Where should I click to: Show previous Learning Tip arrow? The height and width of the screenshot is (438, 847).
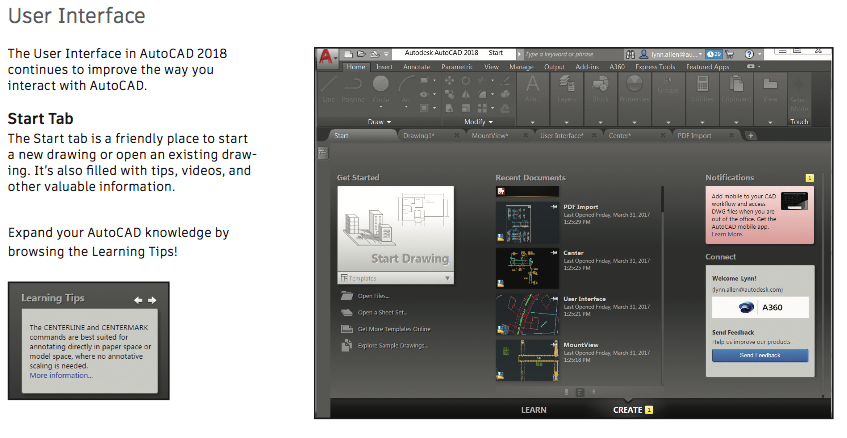138,300
